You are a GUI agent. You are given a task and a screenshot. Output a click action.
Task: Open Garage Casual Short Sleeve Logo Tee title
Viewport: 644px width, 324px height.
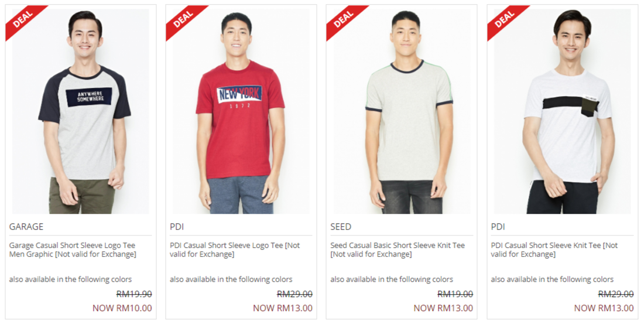(73, 250)
